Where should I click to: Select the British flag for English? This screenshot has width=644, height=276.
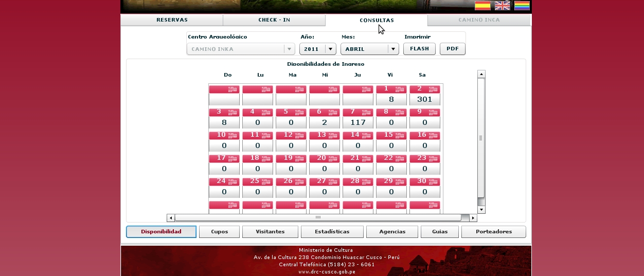click(502, 6)
